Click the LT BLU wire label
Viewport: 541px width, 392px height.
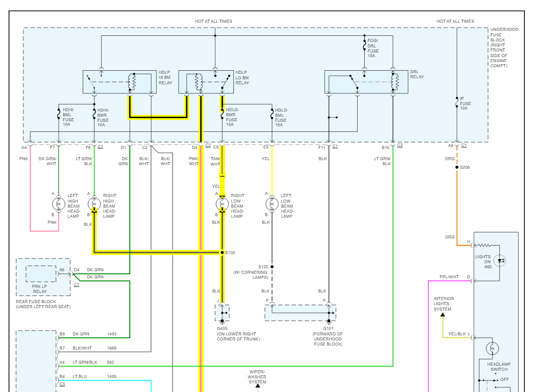(x=80, y=376)
